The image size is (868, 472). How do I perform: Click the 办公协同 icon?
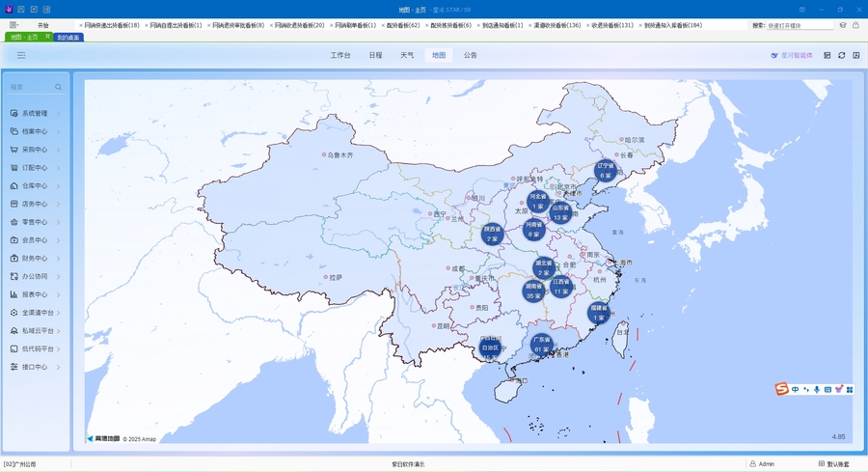point(14,276)
